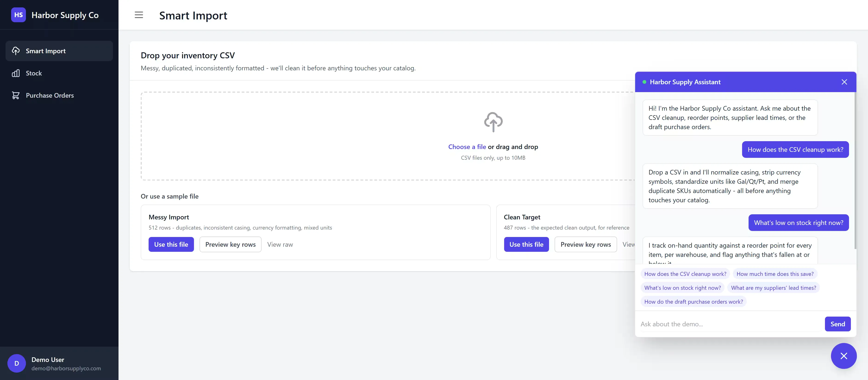The image size is (868, 380).
Task: Select suggestion How does the CSV cleanup work?
Action: (x=685, y=274)
